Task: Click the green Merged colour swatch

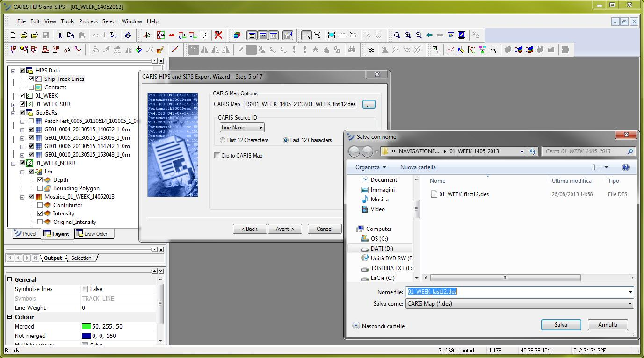Action: (x=86, y=327)
